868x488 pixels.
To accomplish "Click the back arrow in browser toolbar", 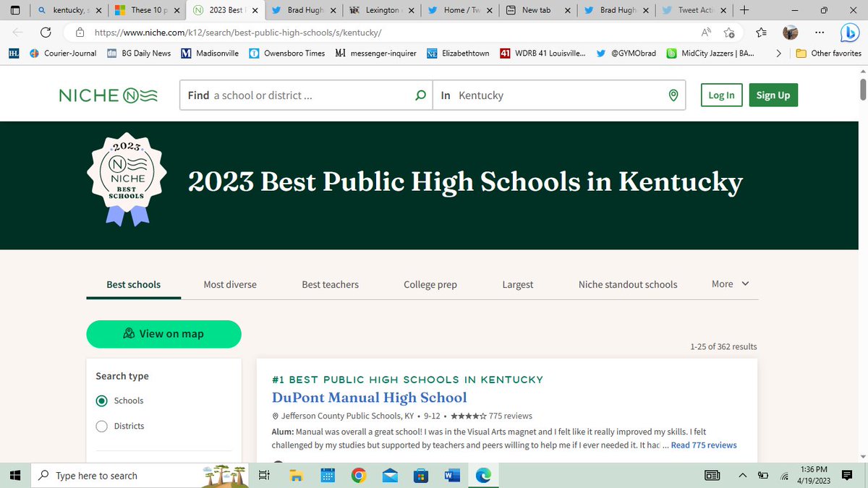I will click(18, 33).
